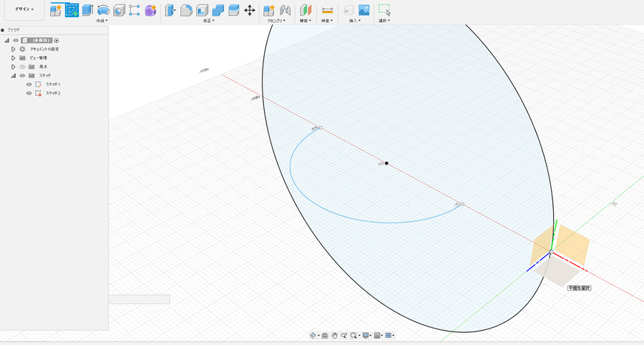The image size is (644, 345).
Task: Select スケッチ1 in the browser tree
Action: click(x=53, y=84)
